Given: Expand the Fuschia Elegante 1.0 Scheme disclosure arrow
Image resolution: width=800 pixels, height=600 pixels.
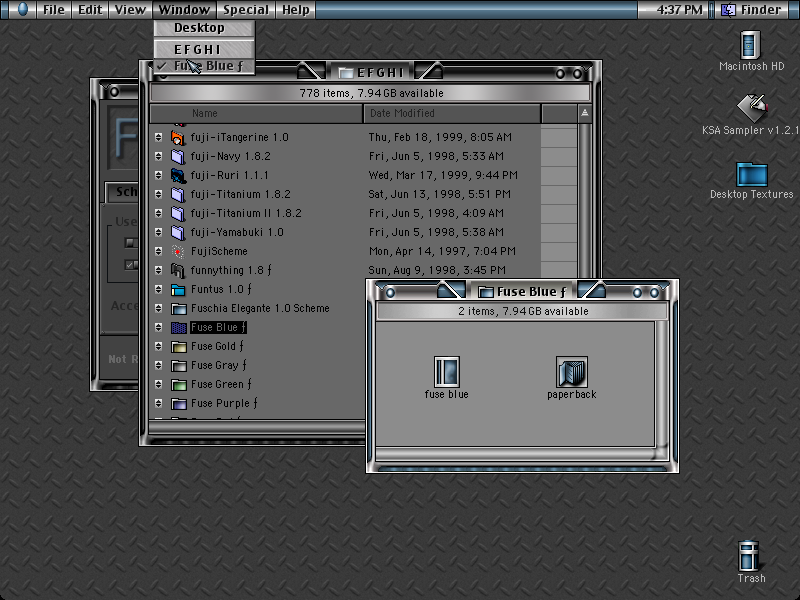Looking at the screenshot, I should point(158,308).
